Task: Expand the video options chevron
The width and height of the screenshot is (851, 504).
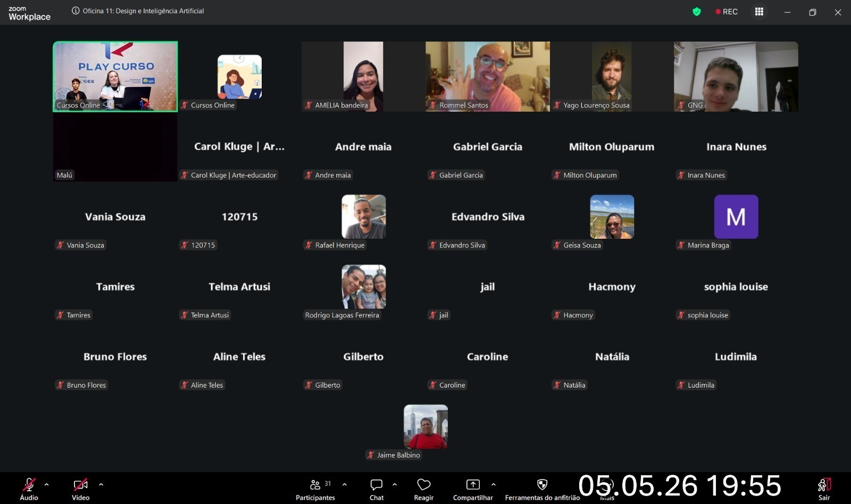Action: 101,484
